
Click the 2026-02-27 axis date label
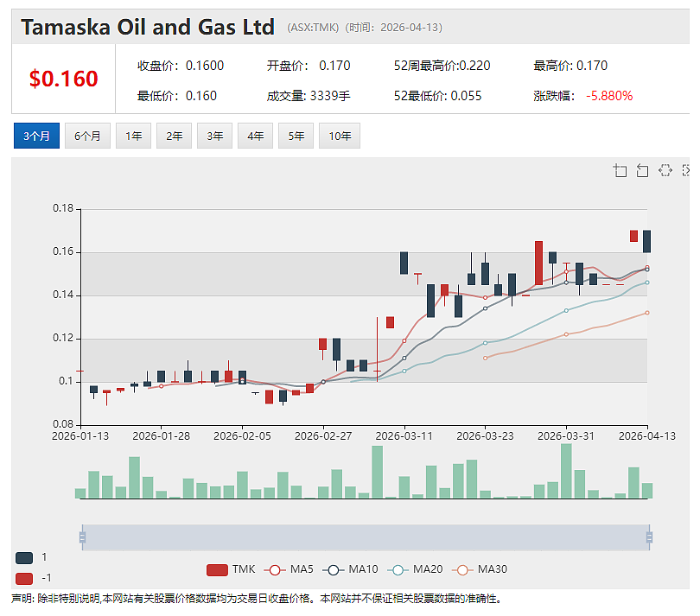tap(323, 436)
